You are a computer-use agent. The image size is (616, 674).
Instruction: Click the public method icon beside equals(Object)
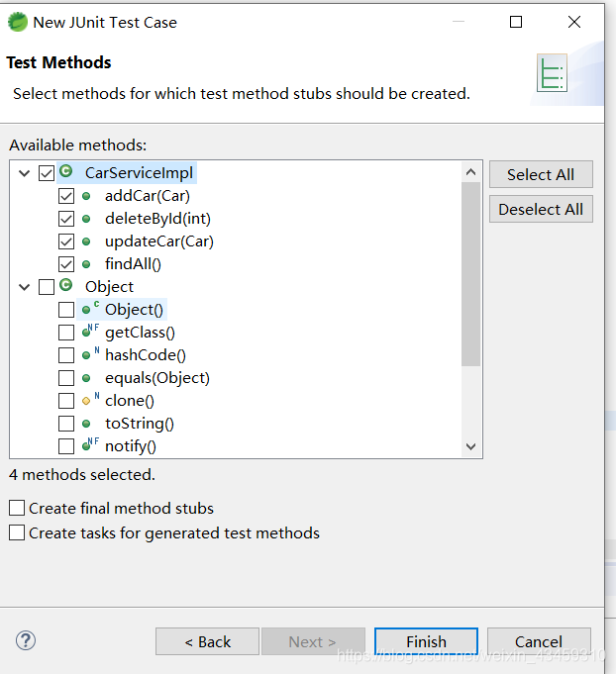[x=86, y=378]
